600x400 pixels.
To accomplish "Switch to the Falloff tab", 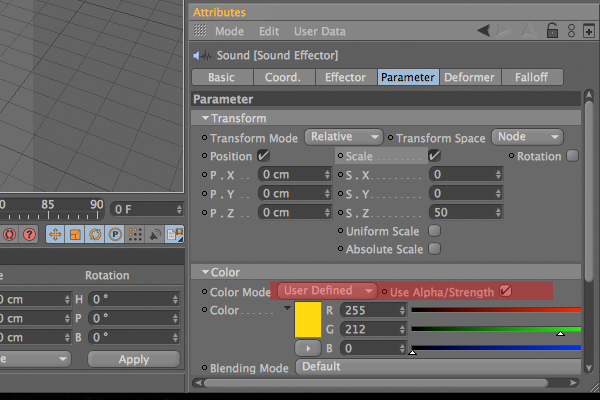I will [532, 77].
